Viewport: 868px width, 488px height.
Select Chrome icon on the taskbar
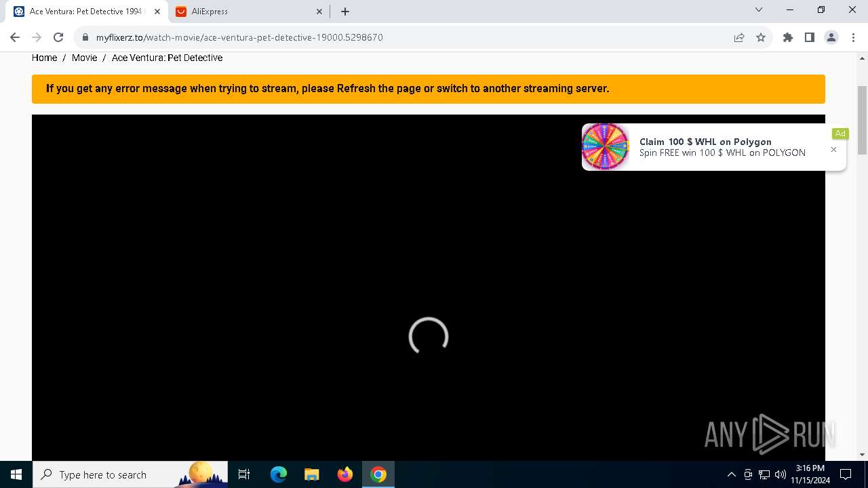point(378,474)
